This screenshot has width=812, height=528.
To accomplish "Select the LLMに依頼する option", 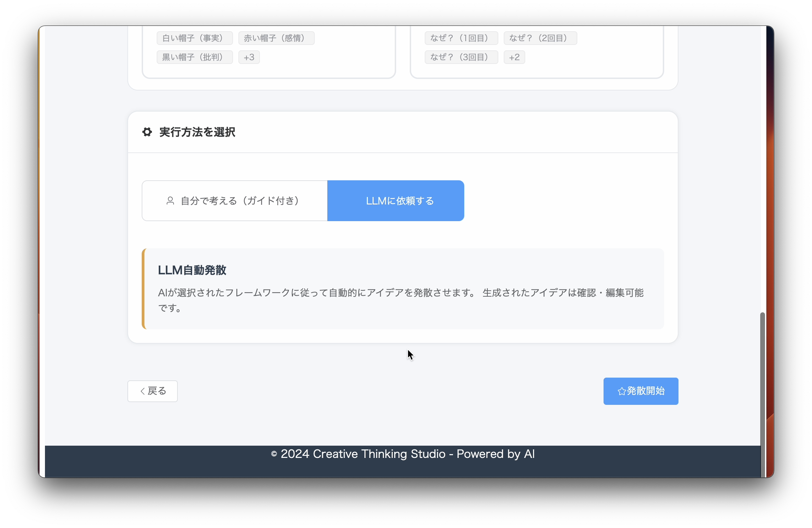I will tap(395, 201).
